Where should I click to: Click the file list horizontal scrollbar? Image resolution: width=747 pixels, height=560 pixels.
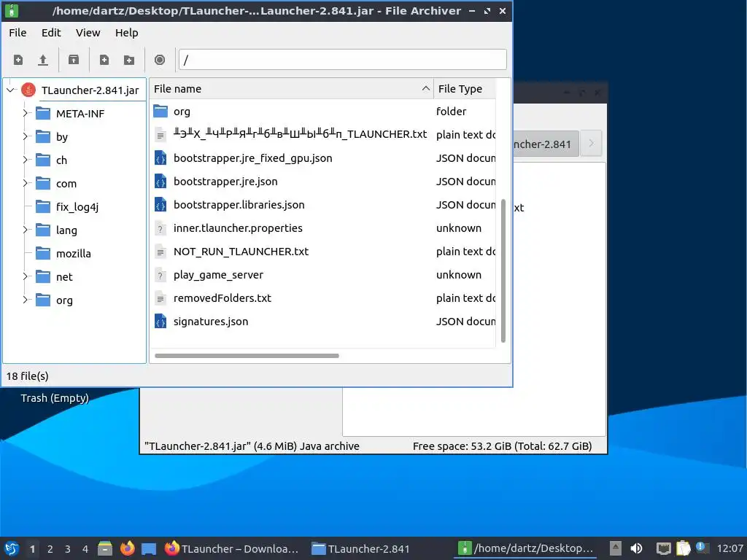coord(247,356)
